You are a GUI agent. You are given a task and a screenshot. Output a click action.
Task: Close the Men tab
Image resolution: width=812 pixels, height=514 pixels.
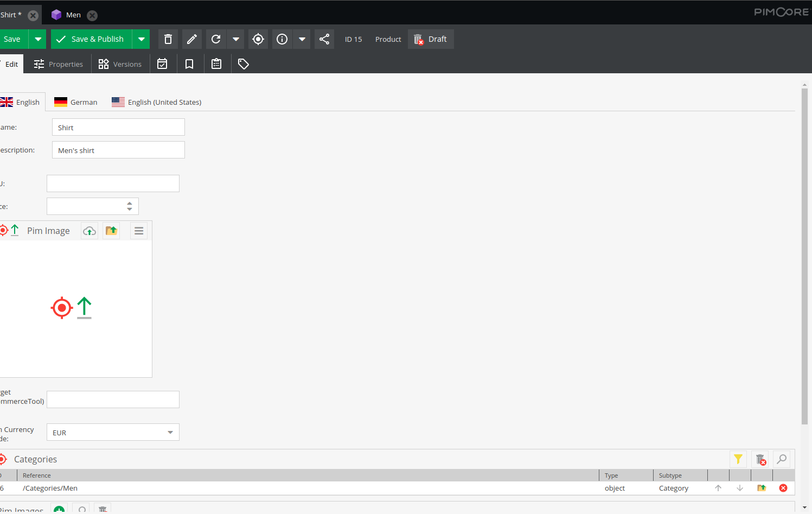coord(93,15)
